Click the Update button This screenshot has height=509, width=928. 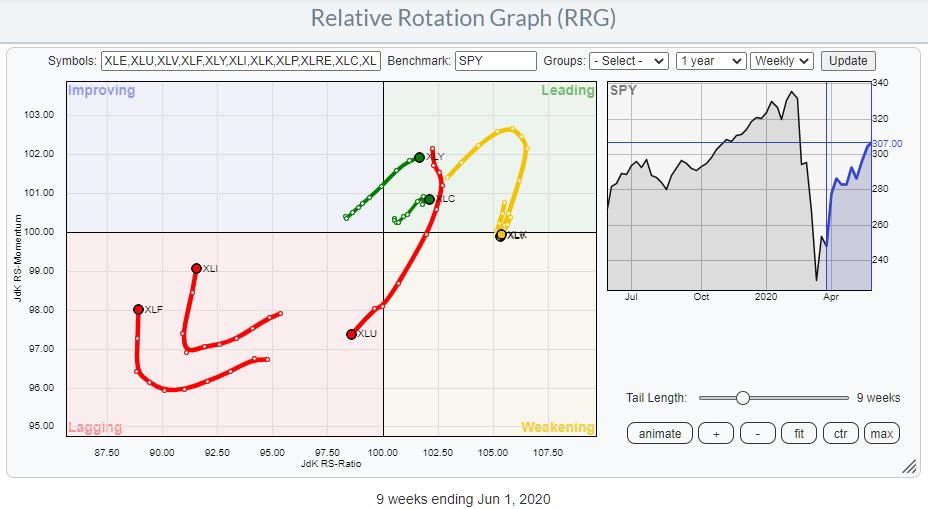point(848,61)
